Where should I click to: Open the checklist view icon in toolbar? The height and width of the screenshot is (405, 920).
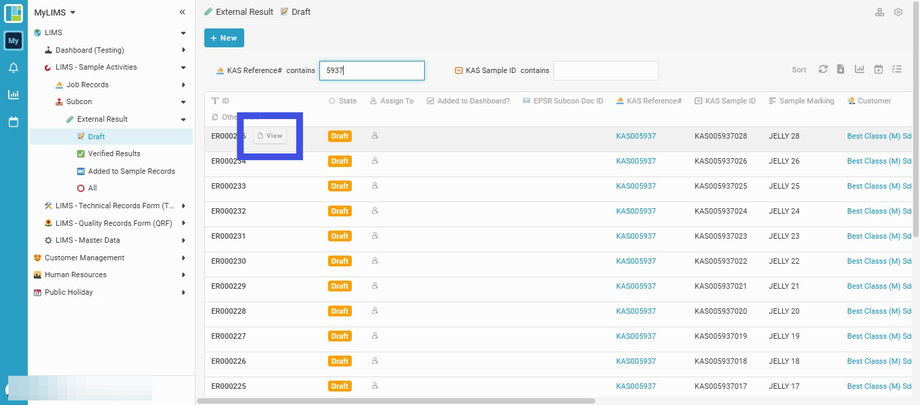[897, 69]
